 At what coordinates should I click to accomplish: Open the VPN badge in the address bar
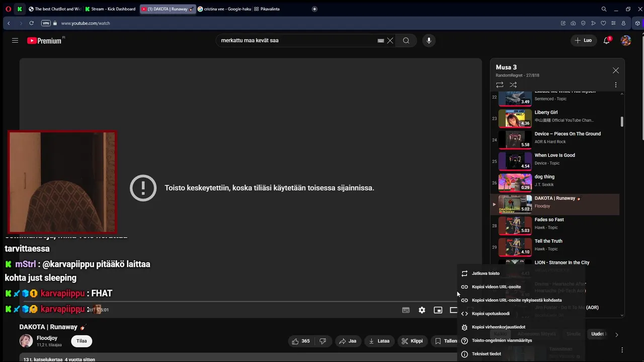point(46,23)
